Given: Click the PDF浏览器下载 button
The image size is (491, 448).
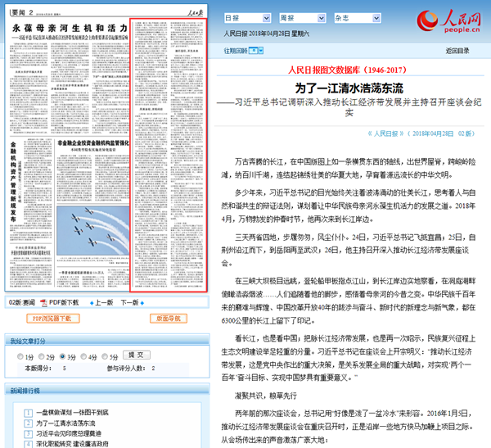Looking at the screenshot, I should [x=53, y=319].
